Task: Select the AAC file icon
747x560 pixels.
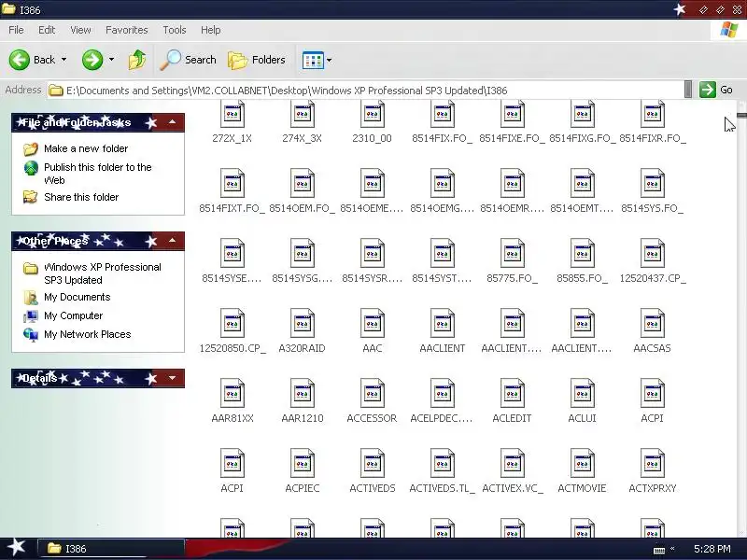Action: (372, 323)
